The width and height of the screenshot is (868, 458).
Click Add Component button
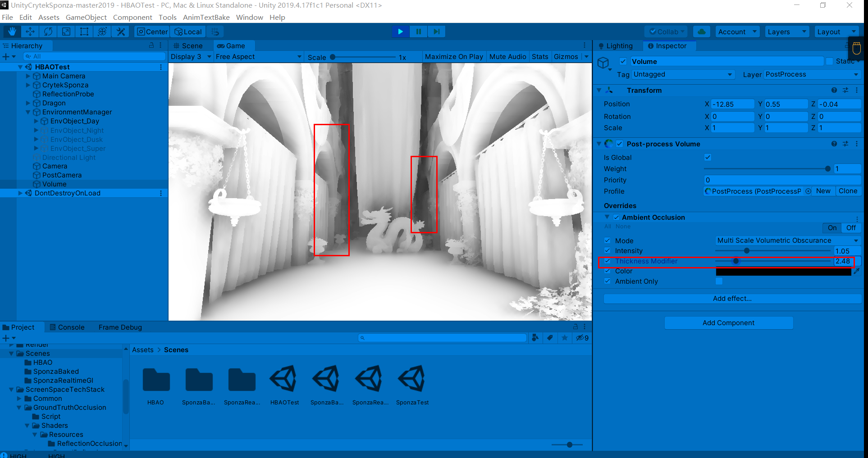point(728,322)
